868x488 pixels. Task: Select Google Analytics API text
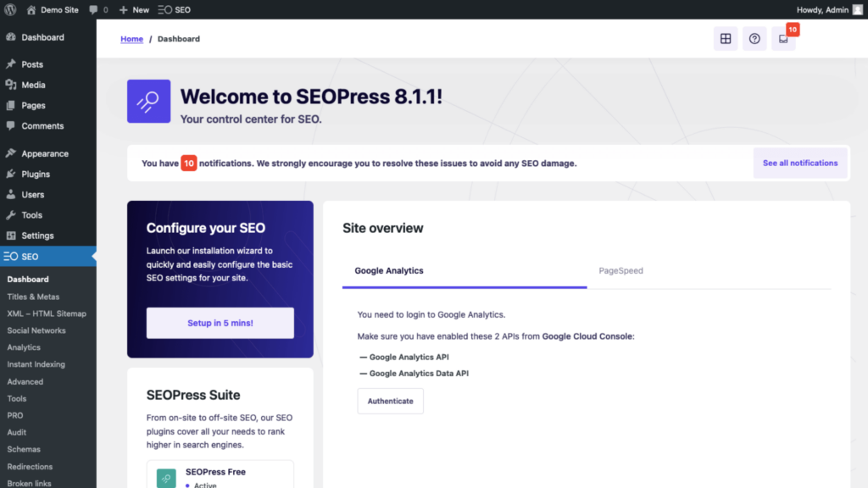(x=409, y=358)
